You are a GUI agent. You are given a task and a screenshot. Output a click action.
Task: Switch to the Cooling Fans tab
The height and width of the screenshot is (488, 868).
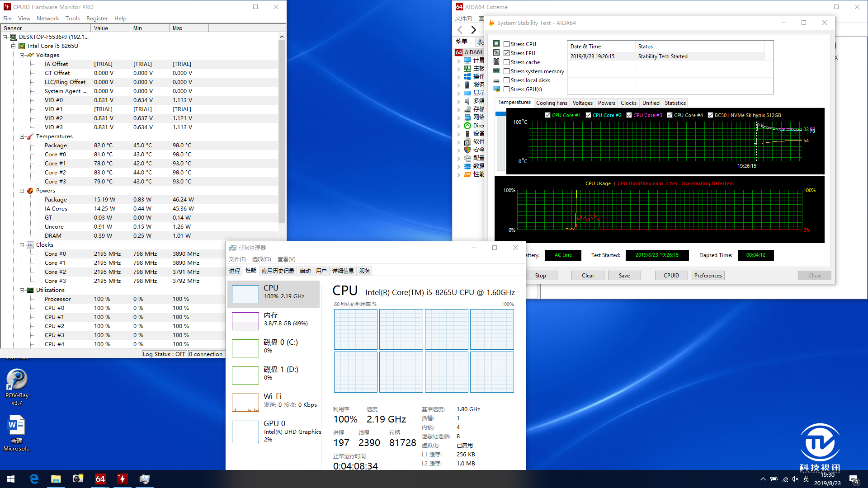pos(552,103)
